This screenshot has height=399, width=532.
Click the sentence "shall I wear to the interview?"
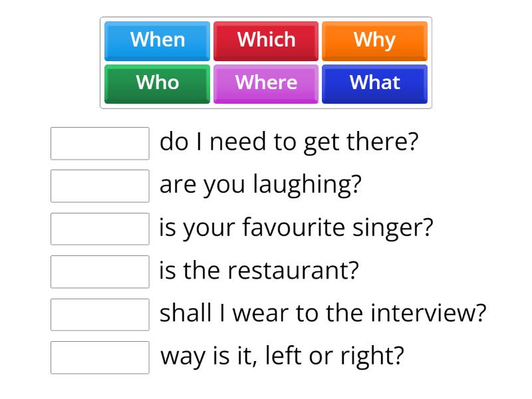tap(323, 312)
